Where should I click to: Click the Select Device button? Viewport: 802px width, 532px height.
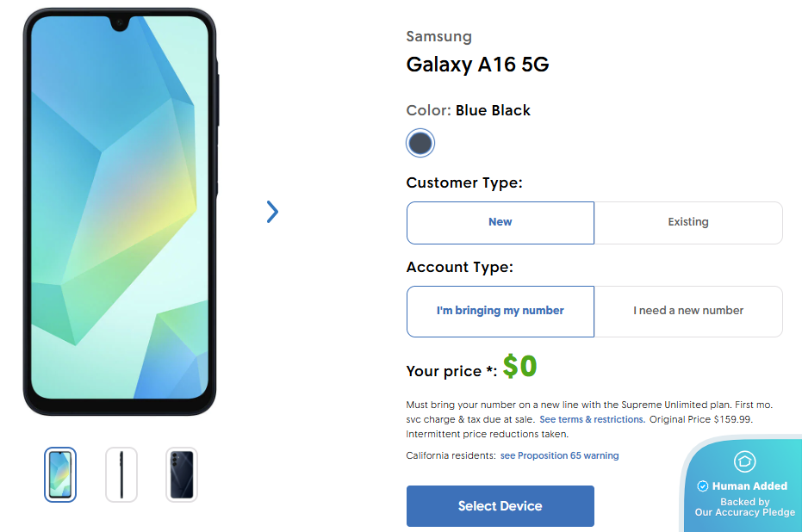500,506
